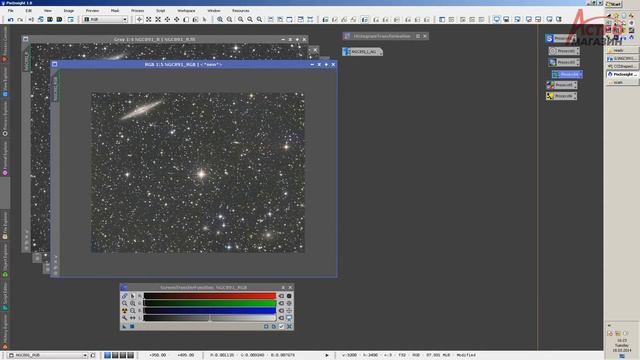
Task: Click the NGC891_L image icon on workspace
Action: (362, 52)
